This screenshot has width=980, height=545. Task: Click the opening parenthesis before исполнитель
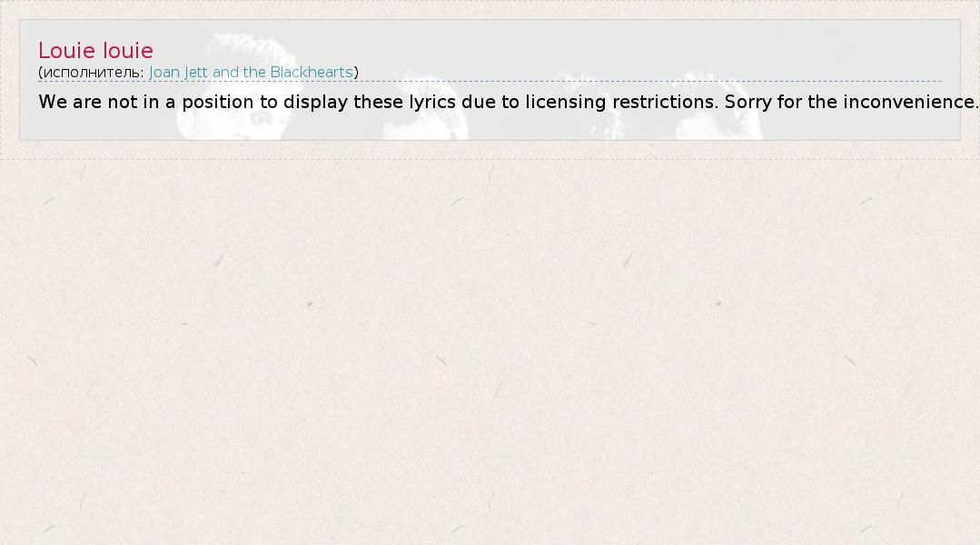[x=41, y=73]
